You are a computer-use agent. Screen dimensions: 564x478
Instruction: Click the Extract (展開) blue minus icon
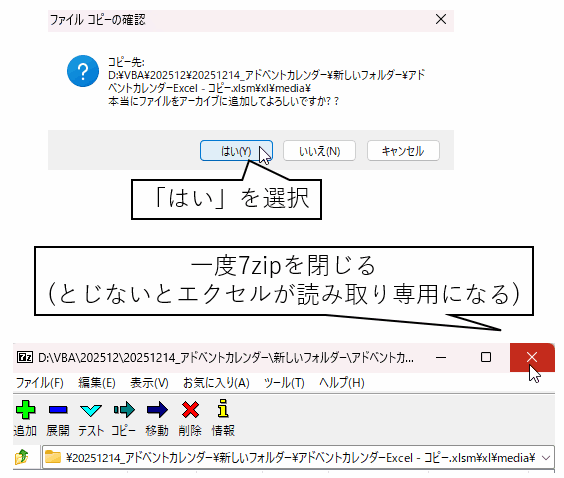point(58,410)
